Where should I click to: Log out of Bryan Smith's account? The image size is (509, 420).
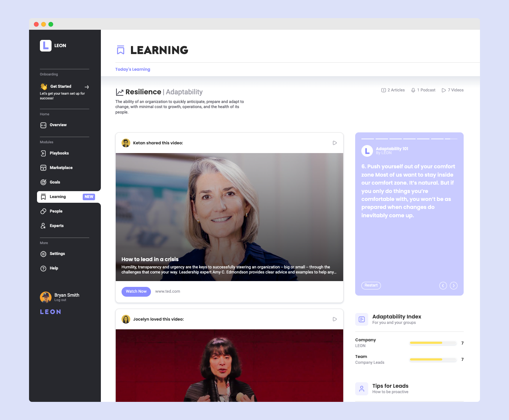pos(60,300)
